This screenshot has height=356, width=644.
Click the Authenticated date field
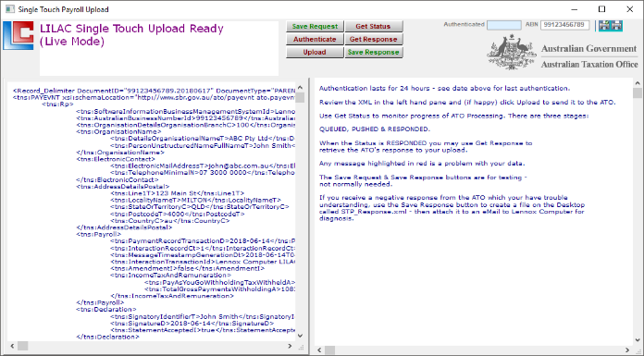[504, 25]
